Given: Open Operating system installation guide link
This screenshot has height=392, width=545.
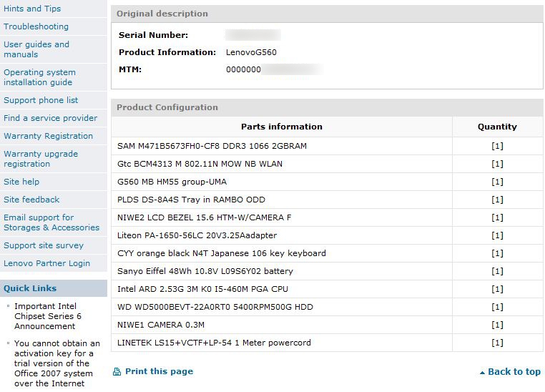Looking at the screenshot, I should coord(39,77).
